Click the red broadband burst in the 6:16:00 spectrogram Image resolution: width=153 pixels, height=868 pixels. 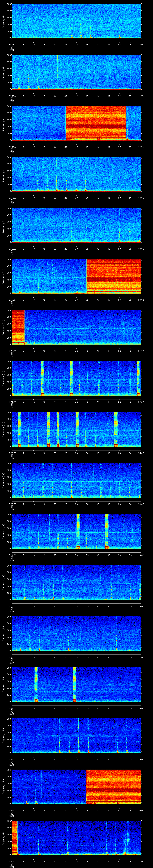(96, 123)
